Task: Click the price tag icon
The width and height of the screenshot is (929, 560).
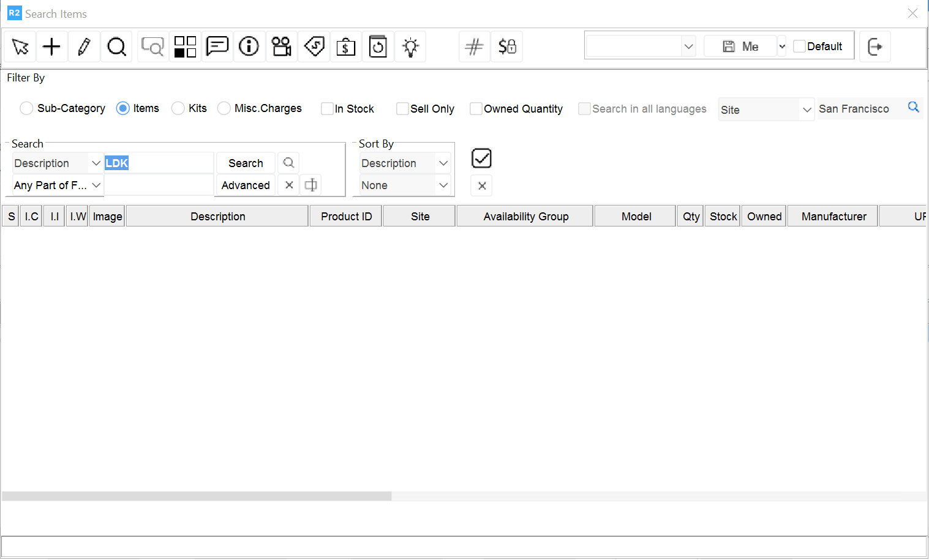Action: (x=314, y=47)
